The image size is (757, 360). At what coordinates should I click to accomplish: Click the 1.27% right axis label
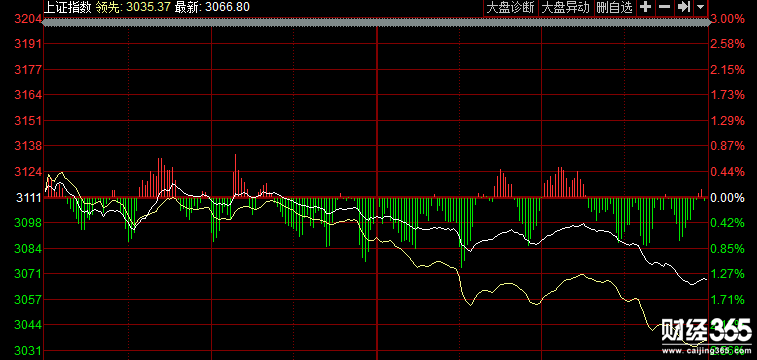coord(729,274)
